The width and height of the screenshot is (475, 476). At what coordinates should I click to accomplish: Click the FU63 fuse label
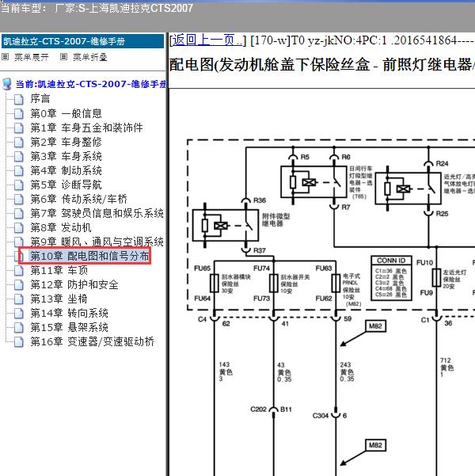click(324, 268)
